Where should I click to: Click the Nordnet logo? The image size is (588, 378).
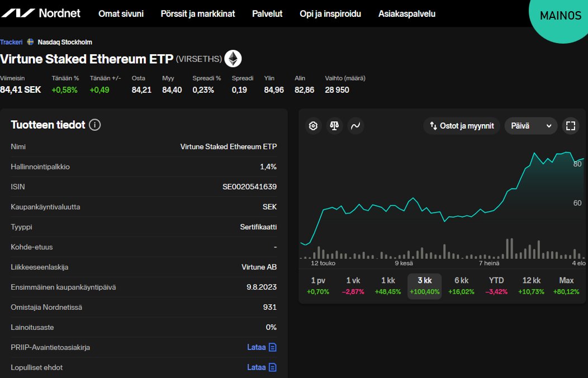pyautogui.click(x=42, y=13)
